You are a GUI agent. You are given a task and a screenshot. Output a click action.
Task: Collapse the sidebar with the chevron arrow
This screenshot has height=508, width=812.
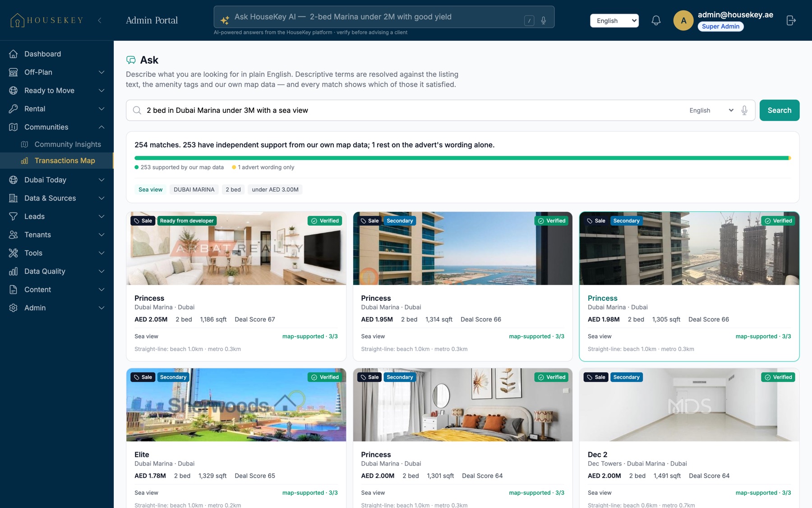click(x=100, y=20)
